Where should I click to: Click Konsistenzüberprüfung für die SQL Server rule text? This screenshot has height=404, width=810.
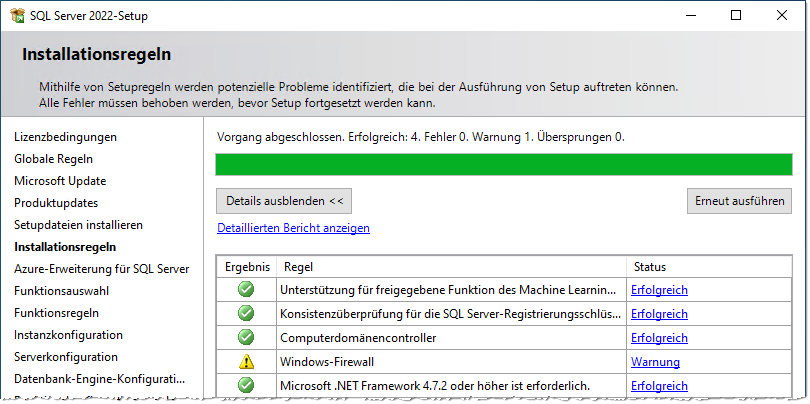450,314
